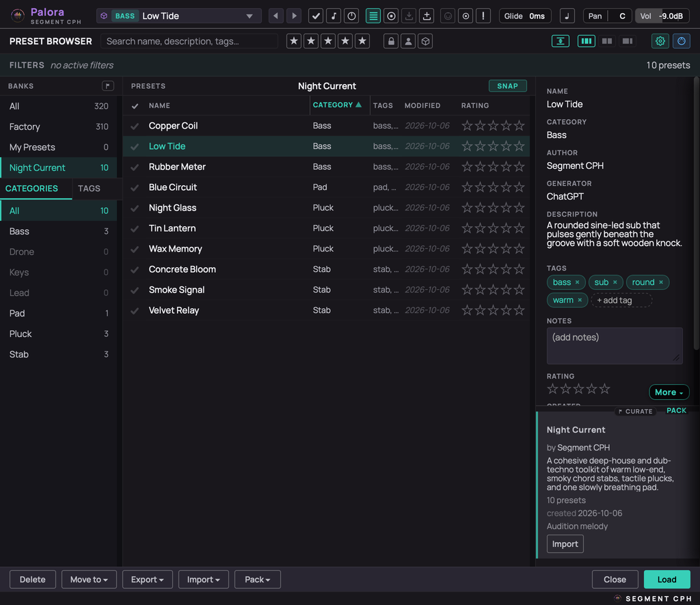Toggle the SNAP button
The image size is (700, 605).
click(508, 85)
